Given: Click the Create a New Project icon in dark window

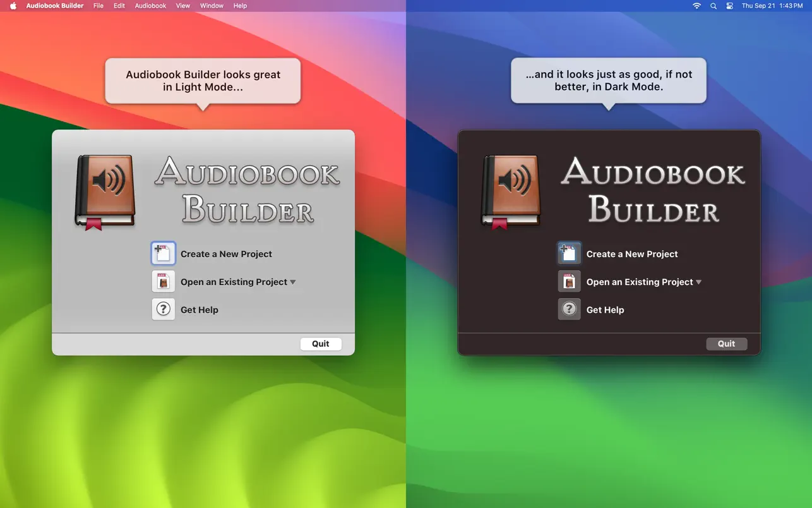Looking at the screenshot, I should click(x=569, y=253).
